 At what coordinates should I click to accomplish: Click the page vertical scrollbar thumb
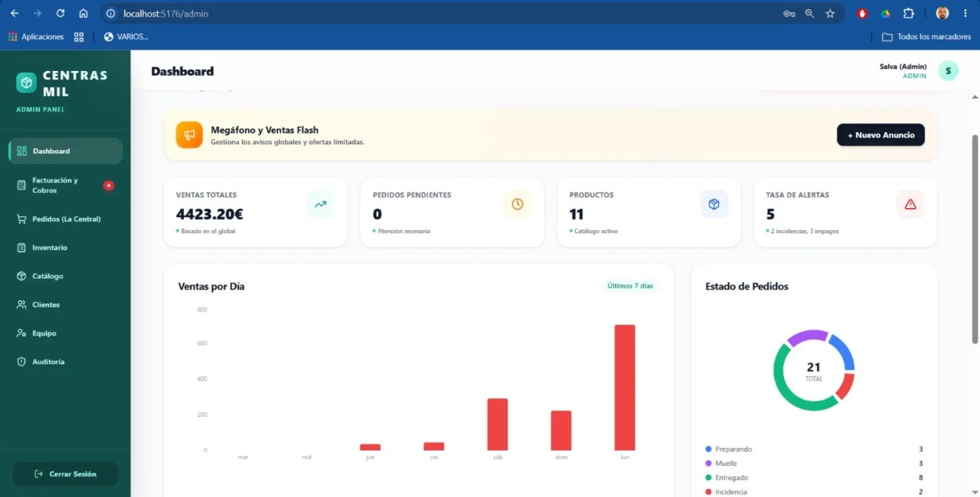click(975, 239)
